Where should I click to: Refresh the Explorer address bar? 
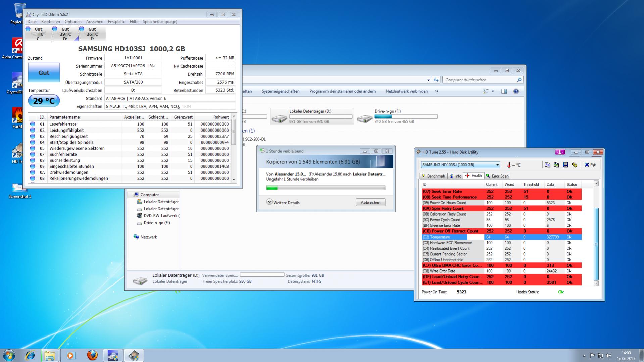(436, 80)
